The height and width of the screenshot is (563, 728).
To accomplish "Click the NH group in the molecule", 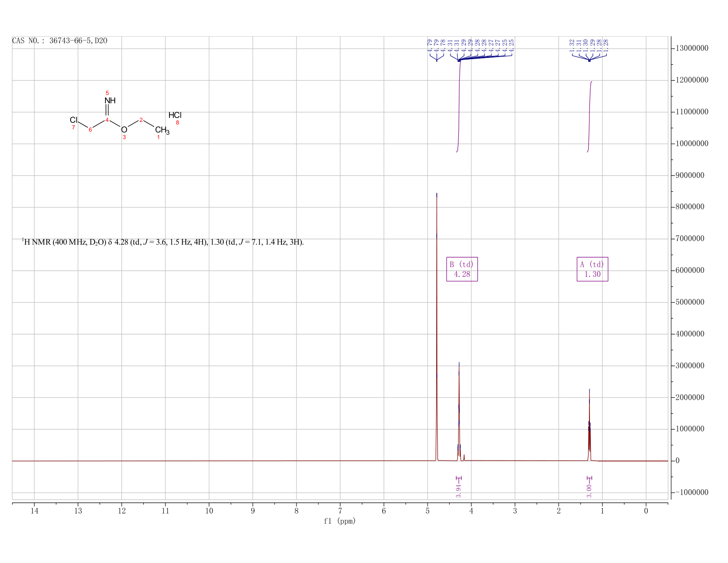I will pyautogui.click(x=110, y=101).
